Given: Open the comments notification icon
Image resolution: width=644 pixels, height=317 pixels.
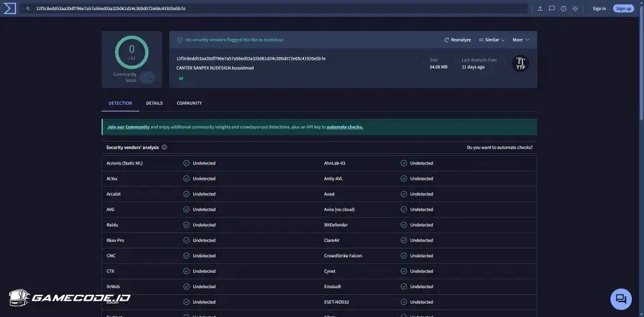Looking at the screenshot, I should click(551, 9).
